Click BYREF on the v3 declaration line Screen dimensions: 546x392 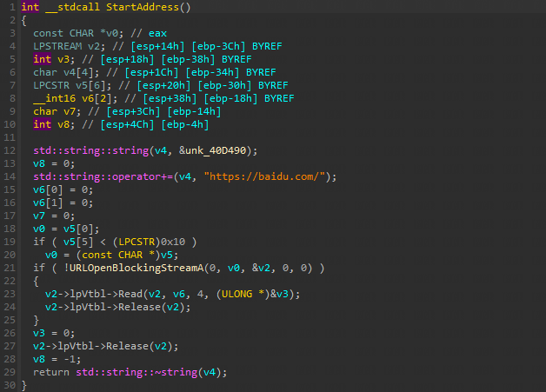click(x=236, y=59)
